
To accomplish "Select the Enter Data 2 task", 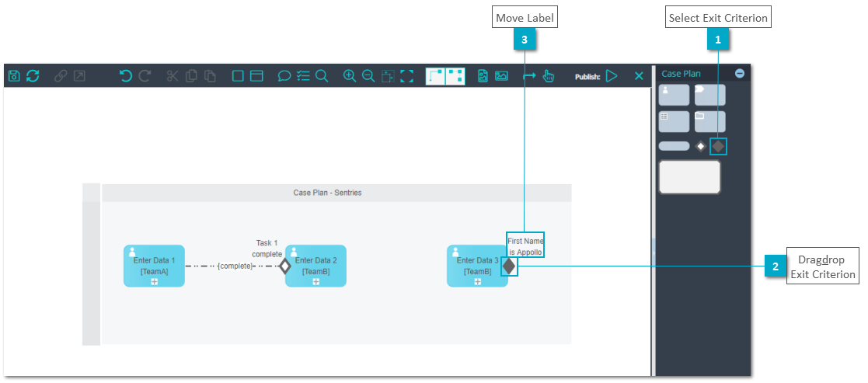I will pos(315,266).
